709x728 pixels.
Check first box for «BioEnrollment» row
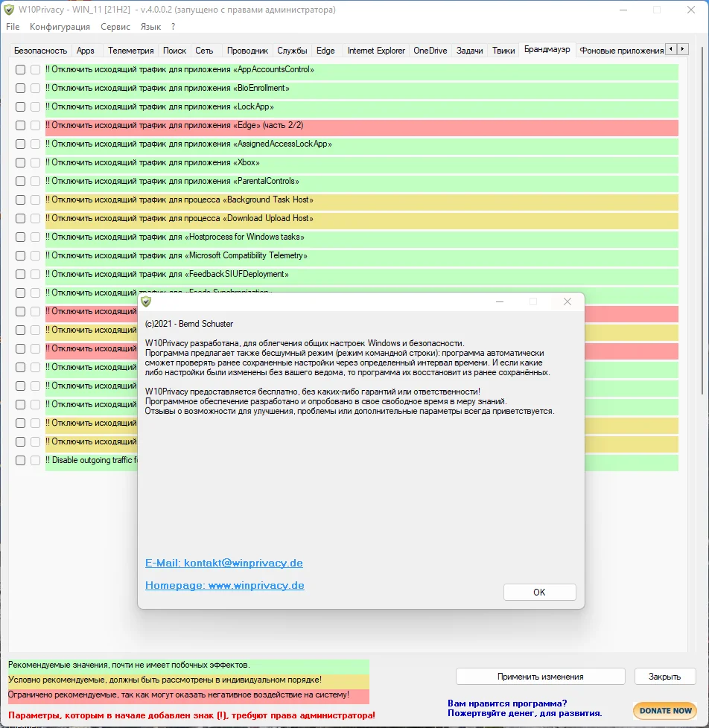pos(20,89)
